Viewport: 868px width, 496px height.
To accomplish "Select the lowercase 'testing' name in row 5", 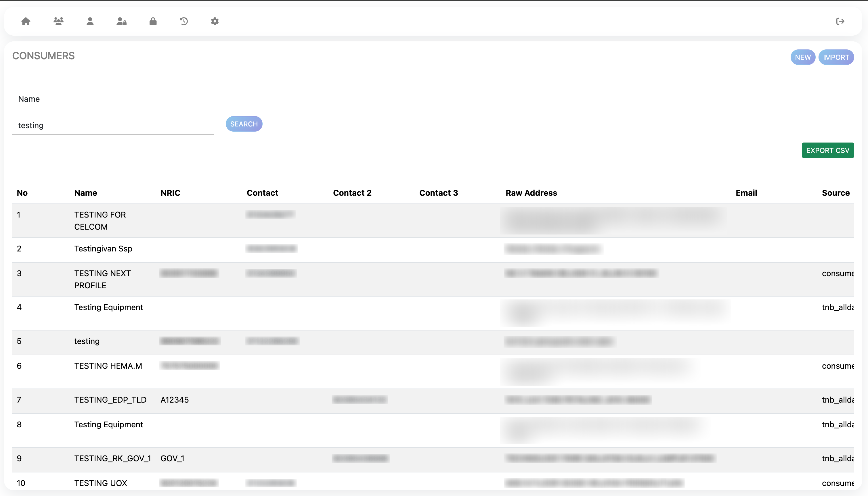I will point(87,341).
